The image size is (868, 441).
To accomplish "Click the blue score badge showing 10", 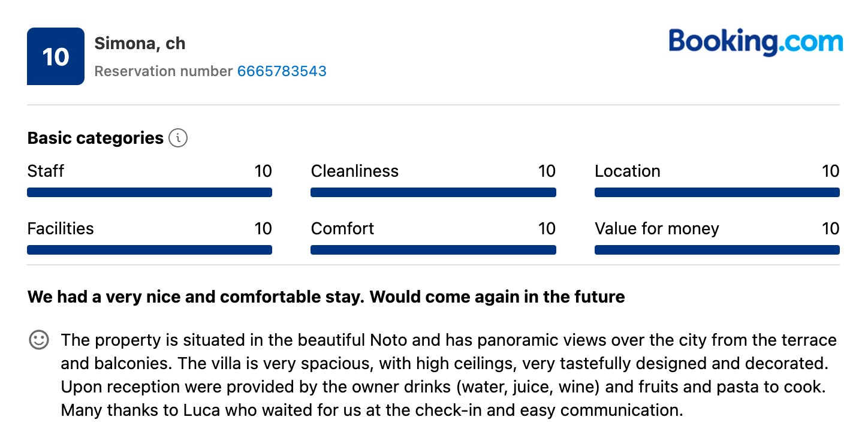I will click(x=56, y=56).
